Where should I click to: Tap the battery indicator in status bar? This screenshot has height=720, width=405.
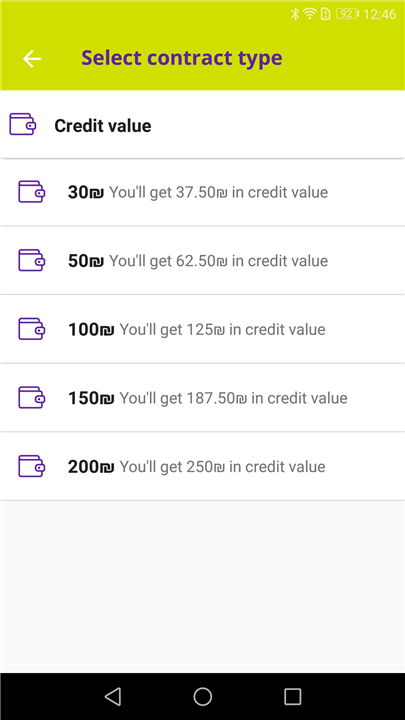(x=347, y=14)
